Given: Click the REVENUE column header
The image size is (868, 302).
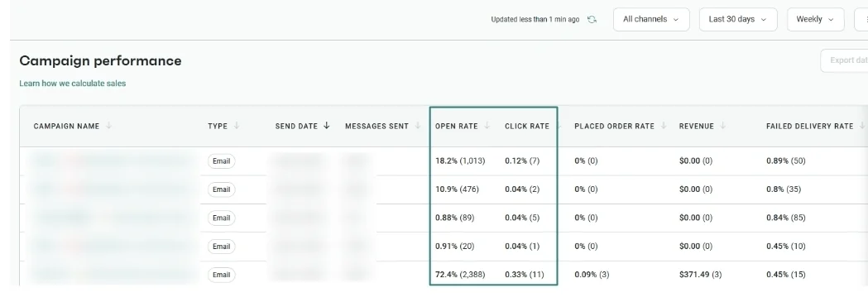Looking at the screenshot, I should coord(697,126).
